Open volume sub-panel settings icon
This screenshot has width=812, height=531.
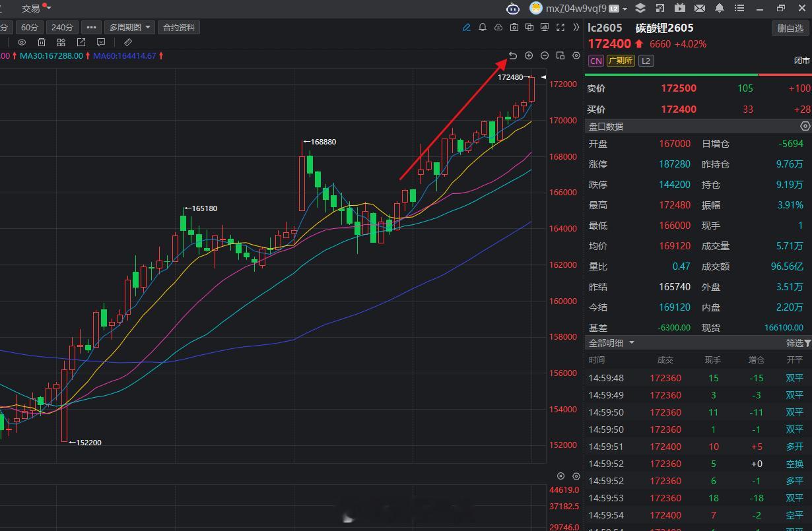[x=576, y=476]
